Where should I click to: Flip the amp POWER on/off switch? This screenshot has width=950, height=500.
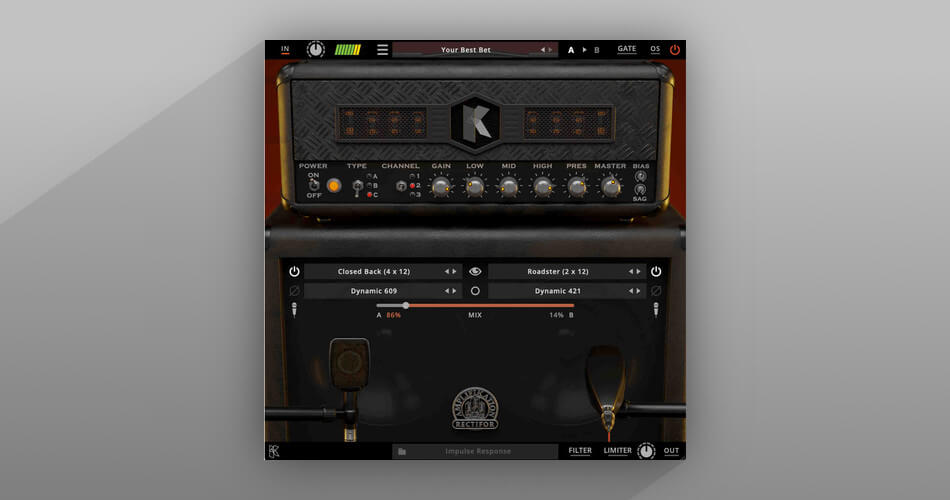click(x=313, y=185)
